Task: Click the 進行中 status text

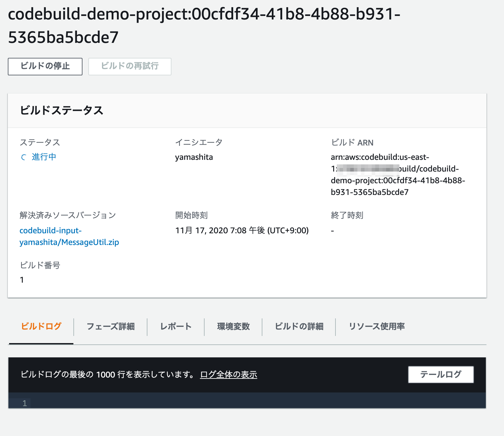Action: coord(44,157)
